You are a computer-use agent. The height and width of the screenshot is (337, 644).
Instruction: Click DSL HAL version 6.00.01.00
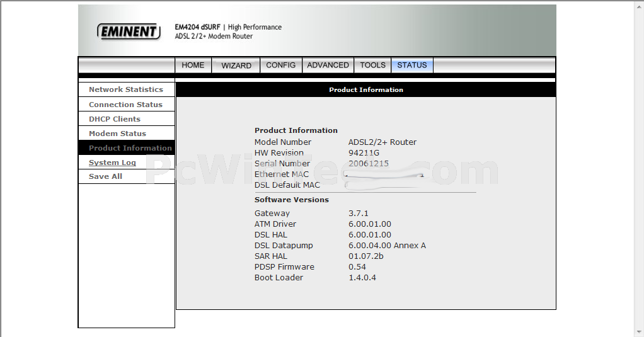coord(370,235)
